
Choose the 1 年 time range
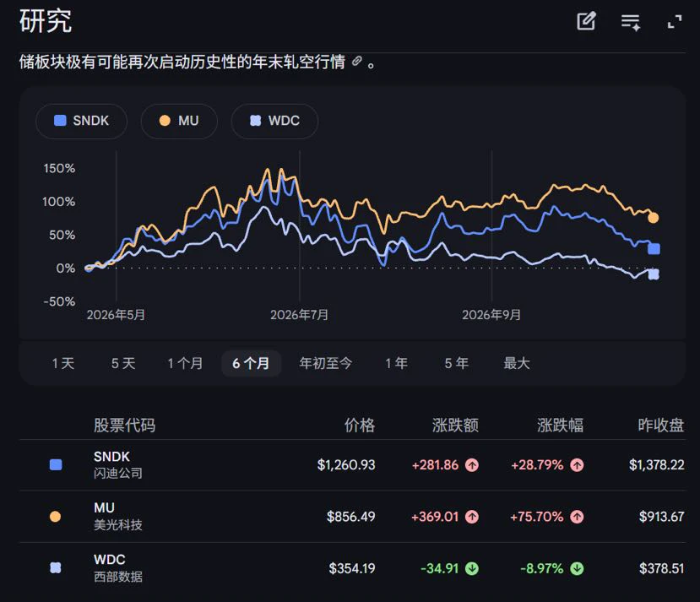coord(396,363)
